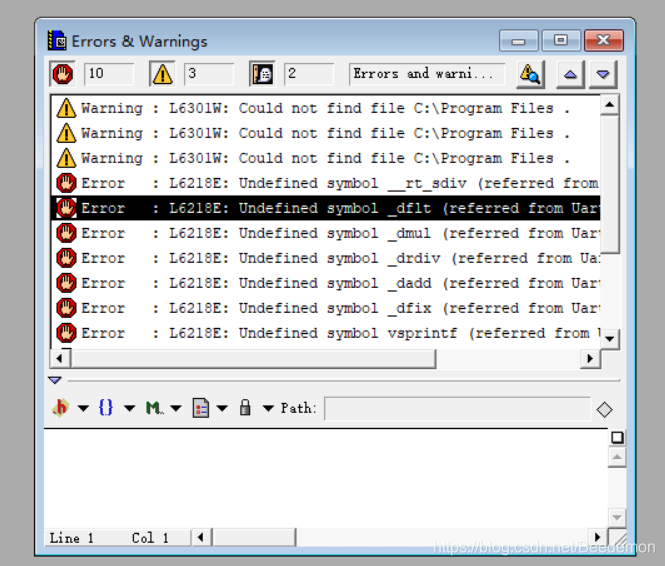Open the markers dropdown arrow

click(176, 409)
